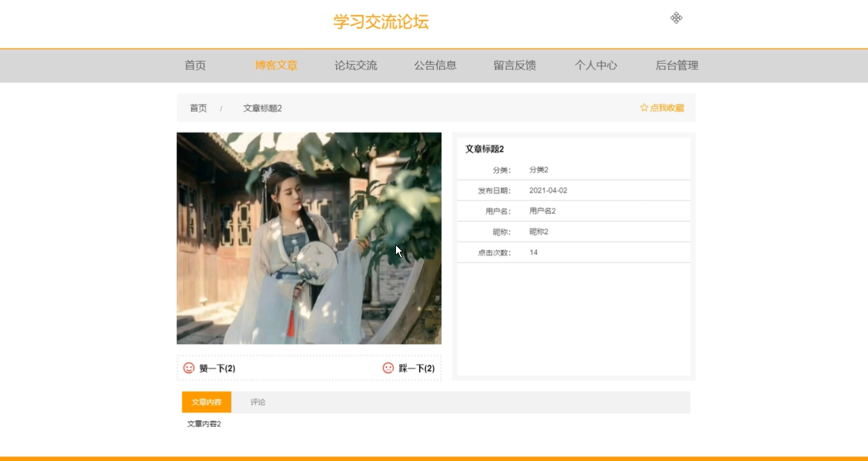Click the 点我收藏 link text
This screenshot has height=461, width=868.
click(x=667, y=108)
